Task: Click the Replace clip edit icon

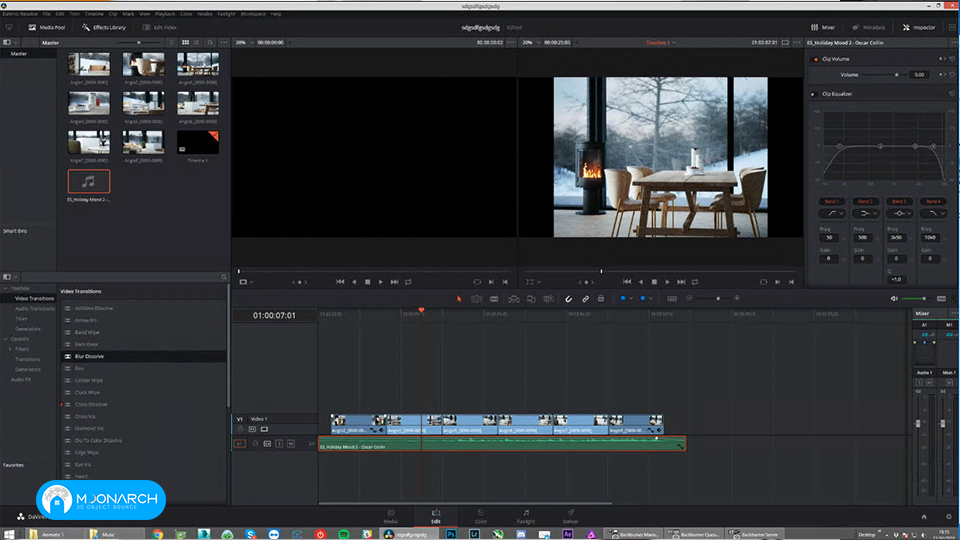Action: [549, 299]
